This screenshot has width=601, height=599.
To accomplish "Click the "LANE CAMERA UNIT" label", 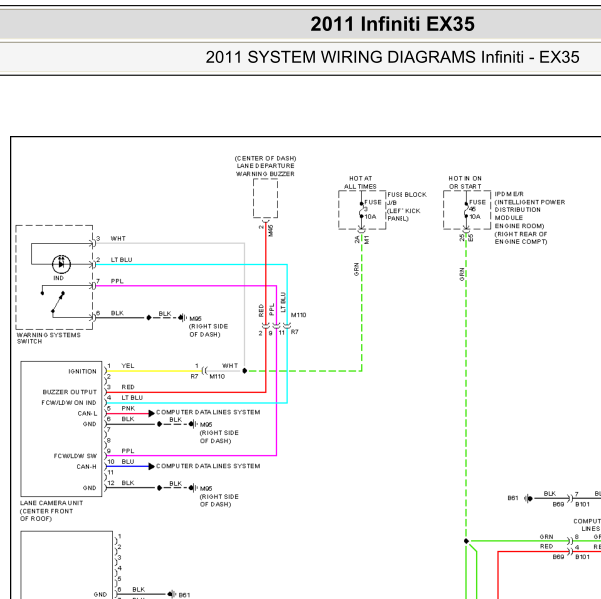I will (51, 503).
